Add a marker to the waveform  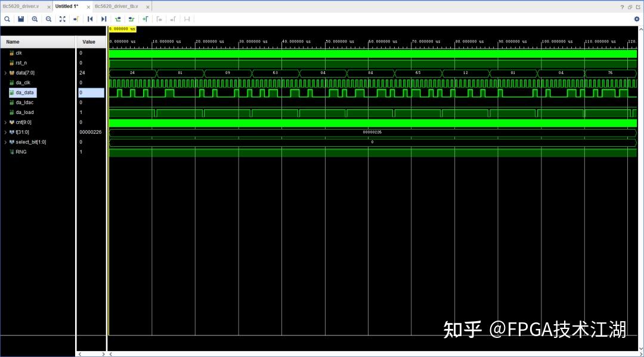click(x=145, y=19)
